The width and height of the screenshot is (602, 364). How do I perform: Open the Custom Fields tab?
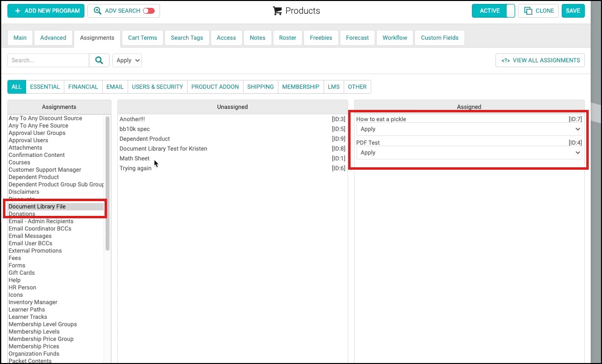coord(439,38)
